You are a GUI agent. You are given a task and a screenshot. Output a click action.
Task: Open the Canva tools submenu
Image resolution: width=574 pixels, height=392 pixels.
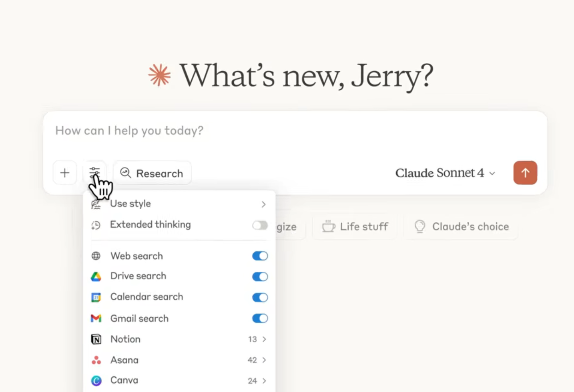[179, 380]
